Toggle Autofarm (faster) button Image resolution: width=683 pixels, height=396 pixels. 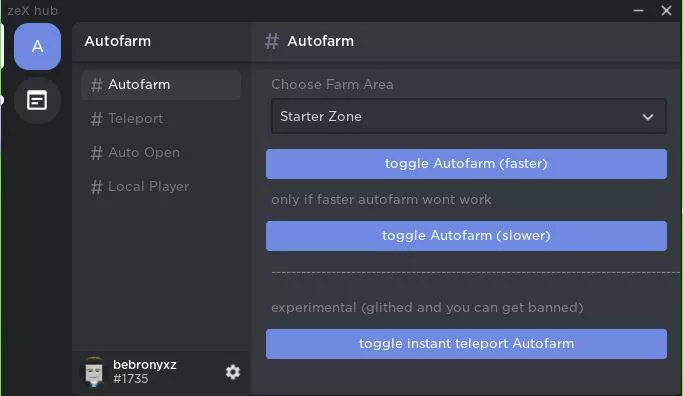coord(466,164)
